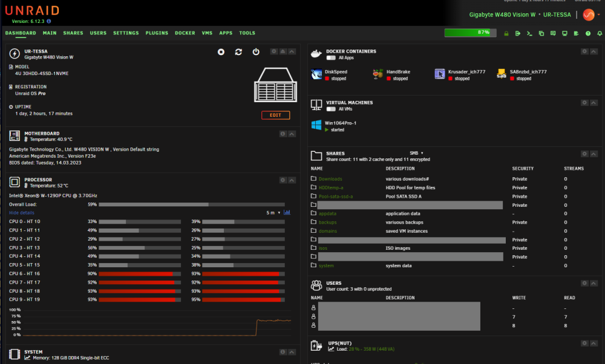Open the UPS(NUT) panel gear settings
This screenshot has height=364, width=605.
[584, 343]
